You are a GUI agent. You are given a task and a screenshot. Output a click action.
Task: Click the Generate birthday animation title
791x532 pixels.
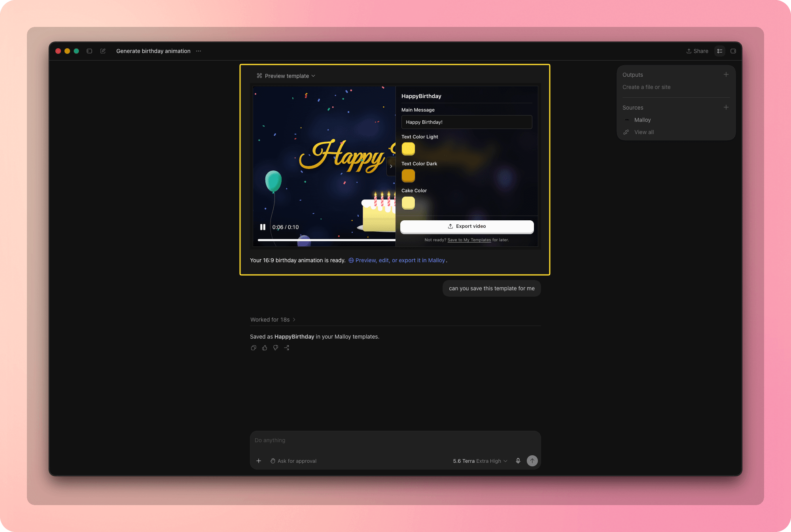153,51
